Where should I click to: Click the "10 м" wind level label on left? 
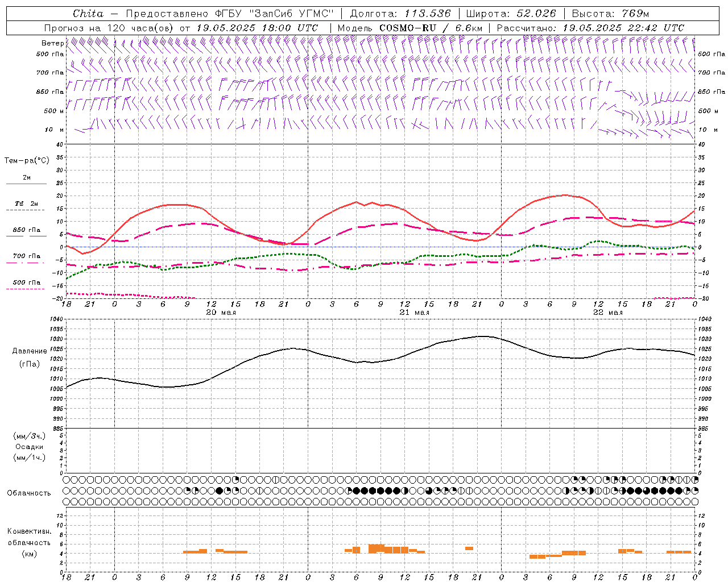pyautogui.click(x=55, y=130)
